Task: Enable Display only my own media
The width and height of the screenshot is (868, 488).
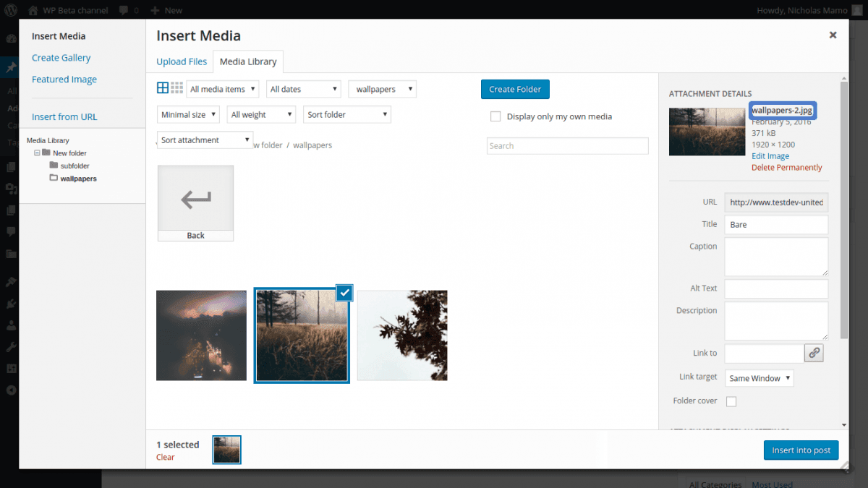Action: point(495,116)
